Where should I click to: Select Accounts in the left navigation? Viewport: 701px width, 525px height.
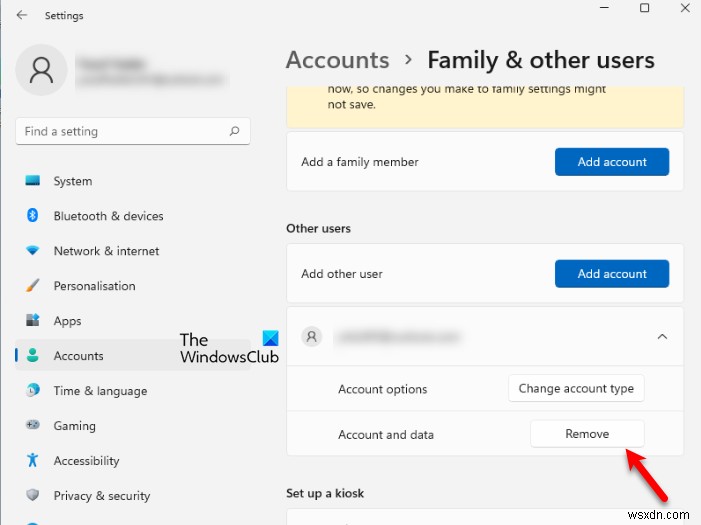point(78,356)
